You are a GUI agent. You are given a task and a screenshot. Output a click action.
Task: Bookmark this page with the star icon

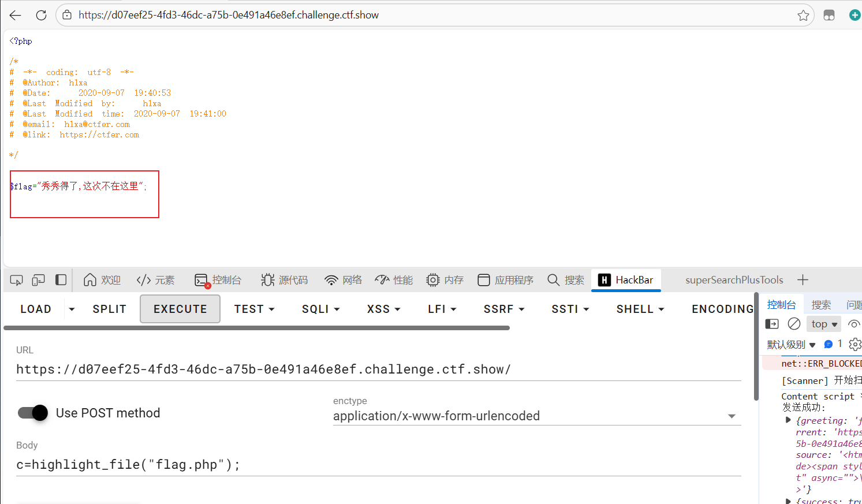click(x=803, y=16)
